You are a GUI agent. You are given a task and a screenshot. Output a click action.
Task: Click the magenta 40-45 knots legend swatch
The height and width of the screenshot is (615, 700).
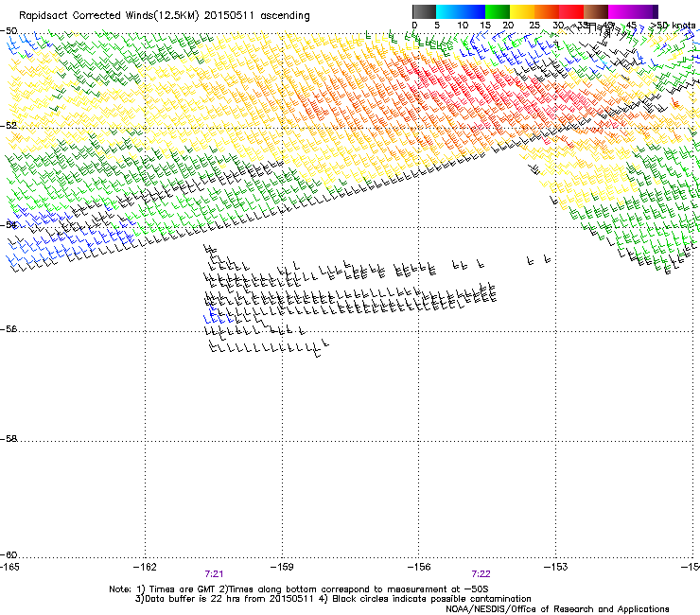click(x=621, y=11)
